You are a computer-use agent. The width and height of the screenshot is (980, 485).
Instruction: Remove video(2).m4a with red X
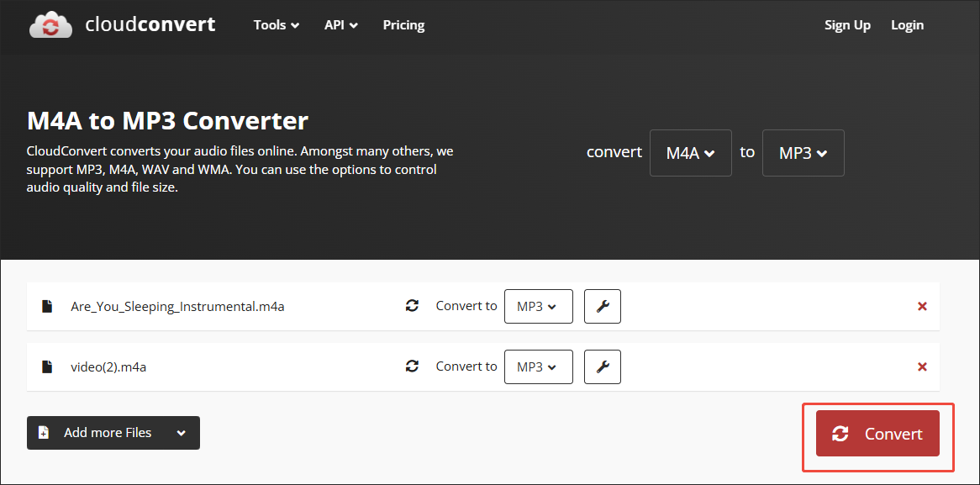pos(922,366)
